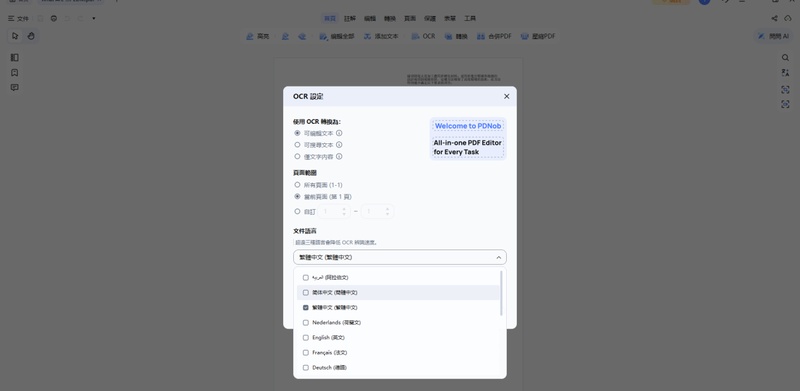Click the 轉換 toolbar button with icon

[x=456, y=36]
